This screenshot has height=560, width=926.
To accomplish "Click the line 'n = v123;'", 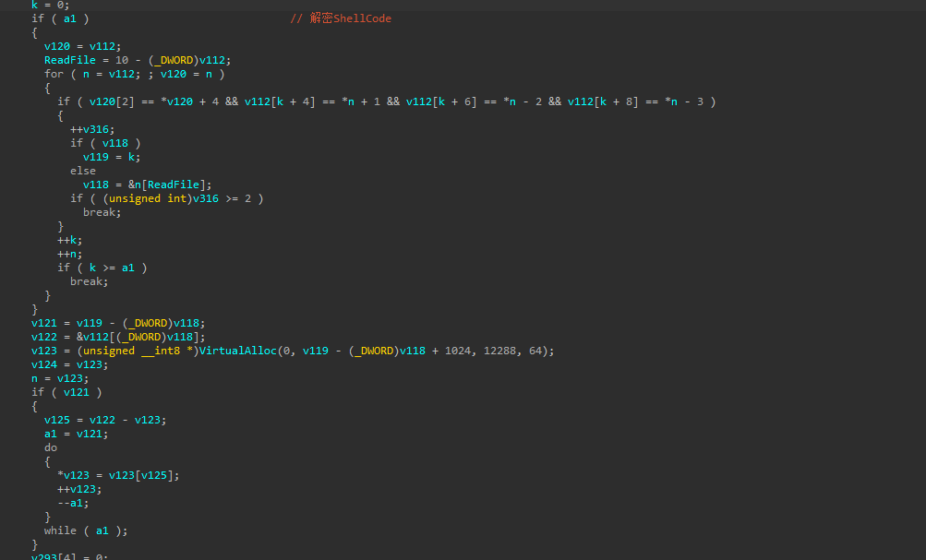I will (x=60, y=378).
